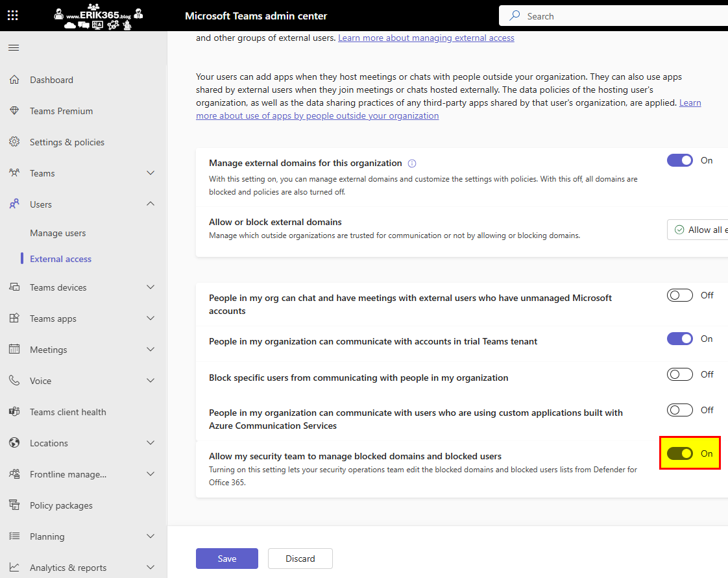Expand the Teams devices section
The width and height of the screenshot is (728, 578).
click(x=151, y=287)
